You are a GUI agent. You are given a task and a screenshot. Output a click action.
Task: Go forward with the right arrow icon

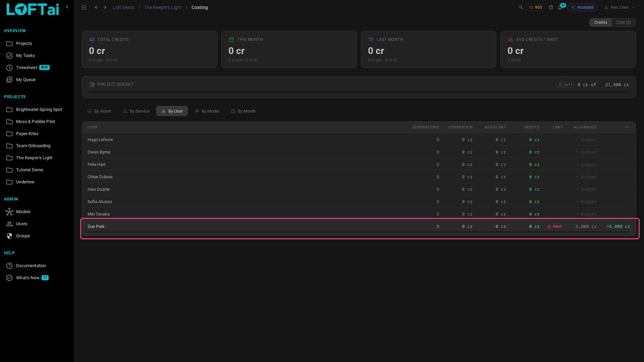click(x=105, y=8)
